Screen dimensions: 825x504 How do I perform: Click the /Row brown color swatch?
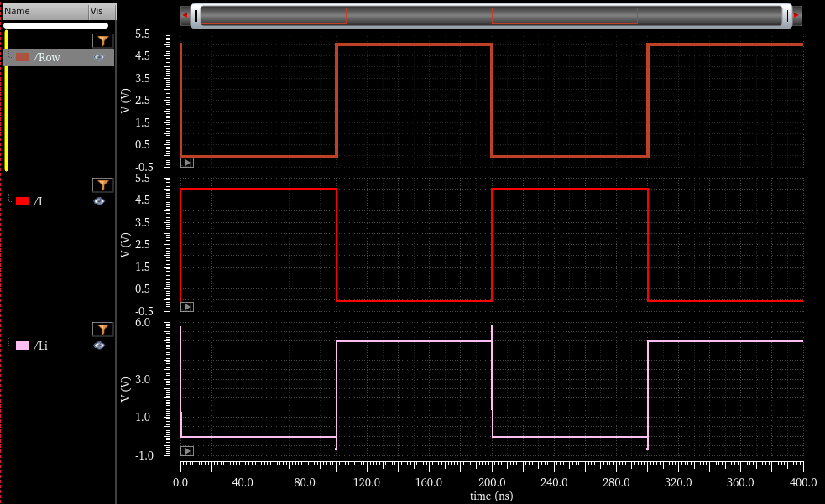pos(23,57)
